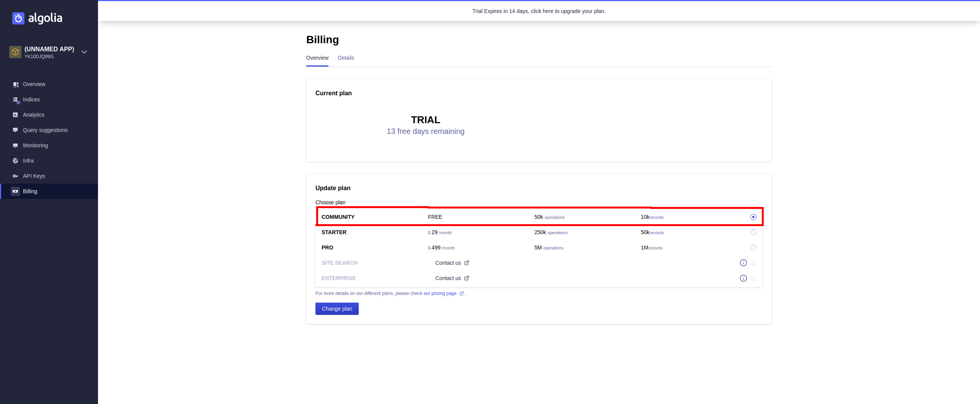The image size is (980, 404).
Task: Open API Keys in the sidebar
Action: [x=49, y=176]
